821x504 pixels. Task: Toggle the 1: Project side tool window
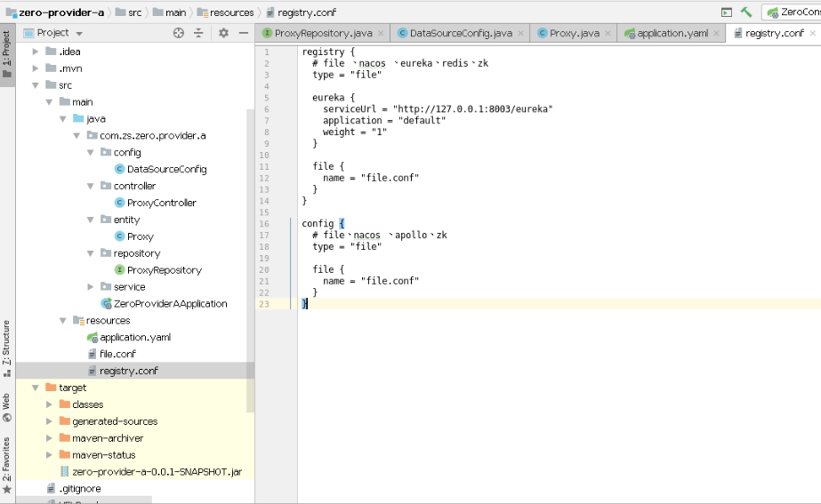click(x=7, y=54)
